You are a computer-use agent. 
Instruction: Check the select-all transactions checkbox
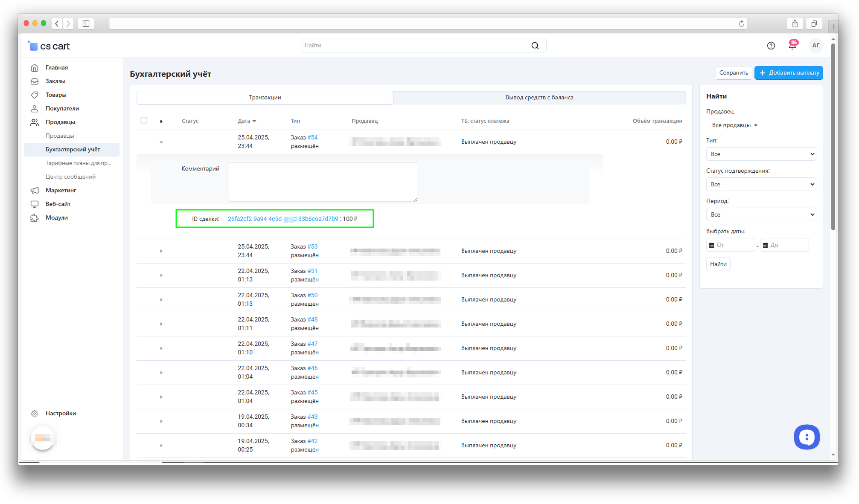pos(144,120)
